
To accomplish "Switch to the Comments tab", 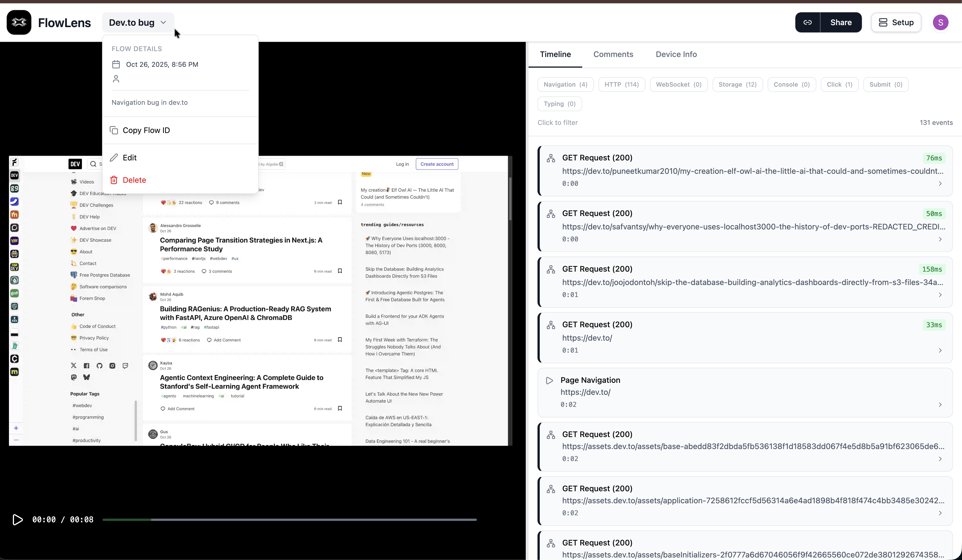I will tap(613, 54).
